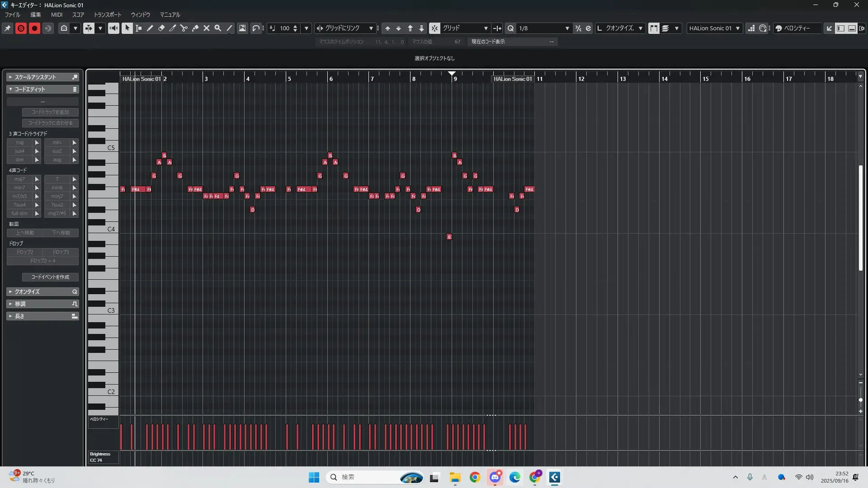
Task: Click the Object Selection arrow tool
Action: 127,28
